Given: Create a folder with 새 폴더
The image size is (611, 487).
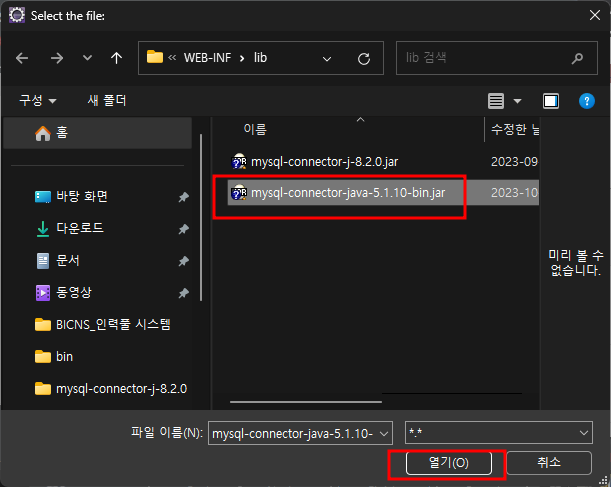Looking at the screenshot, I should pyautogui.click(x=107, y=101).
